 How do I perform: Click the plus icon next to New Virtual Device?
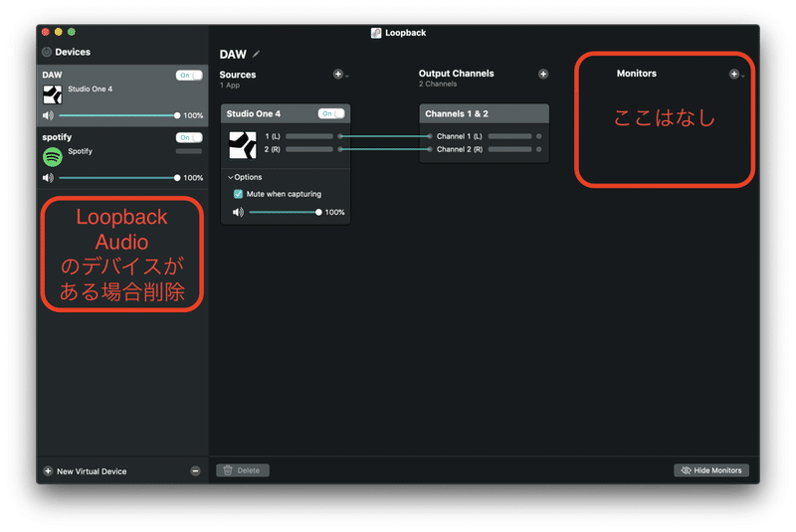click(x=48, y=471)
